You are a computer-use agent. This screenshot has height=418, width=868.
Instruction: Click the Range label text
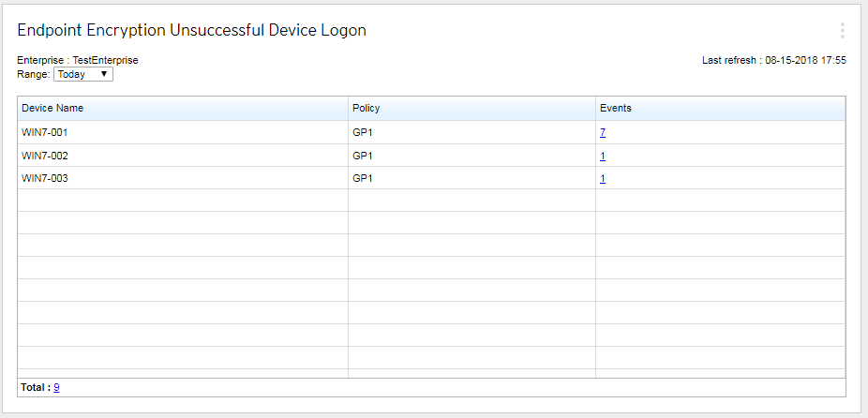[x=33, y=74]
